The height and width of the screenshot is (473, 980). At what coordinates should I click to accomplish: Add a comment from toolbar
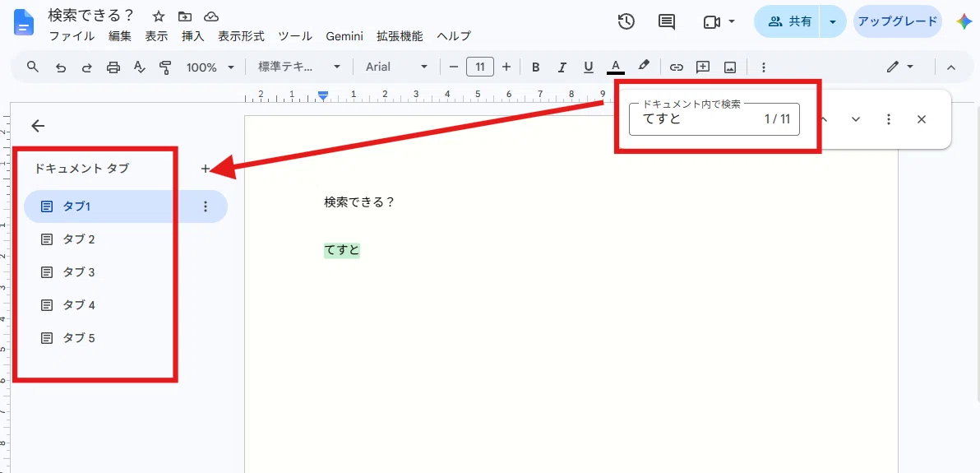click(x=703, y=67)
